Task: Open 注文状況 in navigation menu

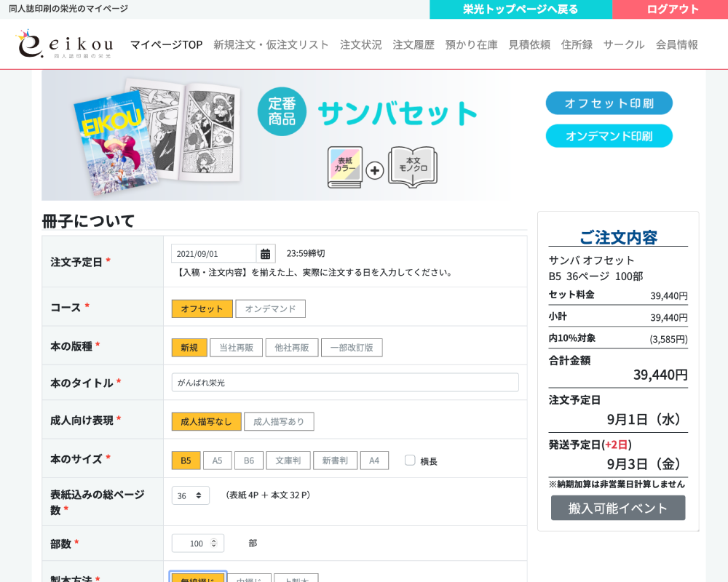Action: click(360, 44)
